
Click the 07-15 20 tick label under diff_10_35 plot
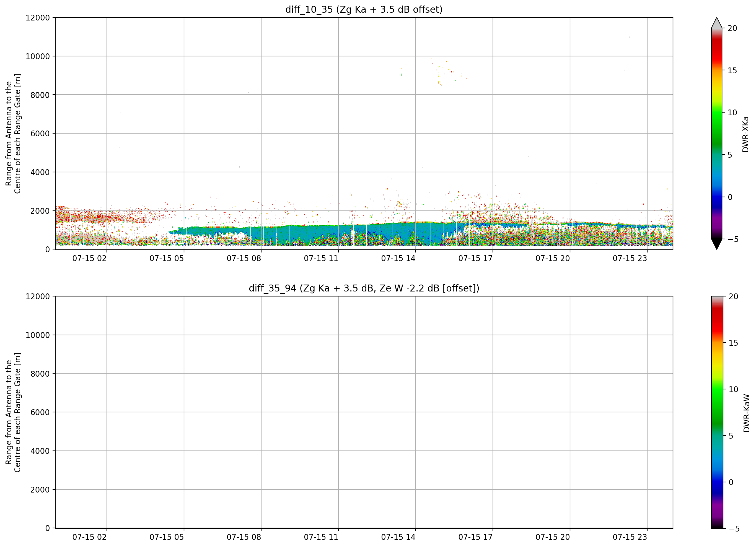pyautogui.click(x=553, y=259)
